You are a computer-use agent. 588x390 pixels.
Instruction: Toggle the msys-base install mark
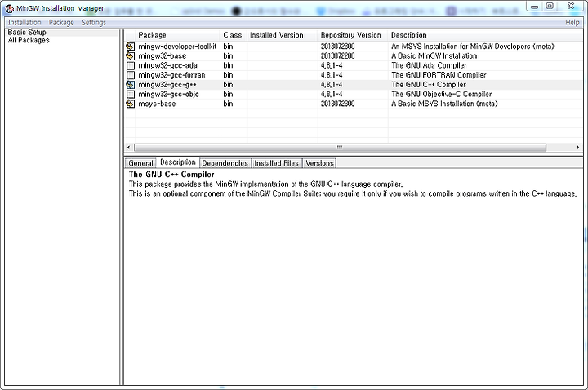[x=130, y=104]
